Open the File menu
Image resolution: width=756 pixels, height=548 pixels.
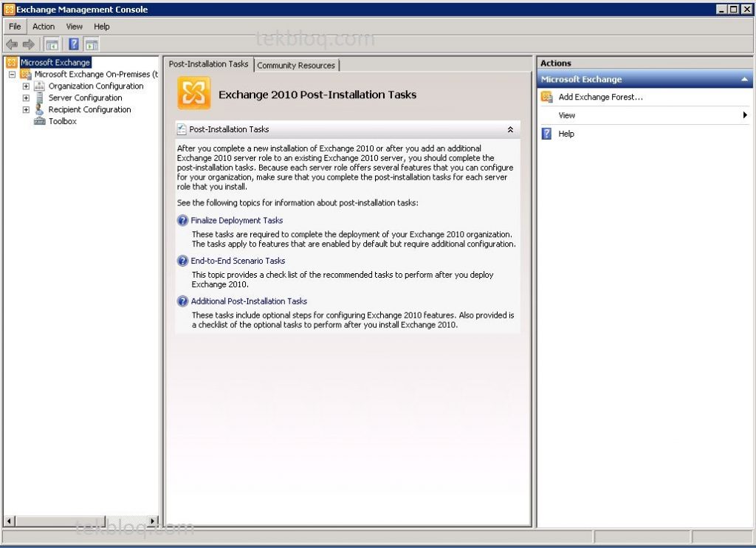tap(15, 27)
